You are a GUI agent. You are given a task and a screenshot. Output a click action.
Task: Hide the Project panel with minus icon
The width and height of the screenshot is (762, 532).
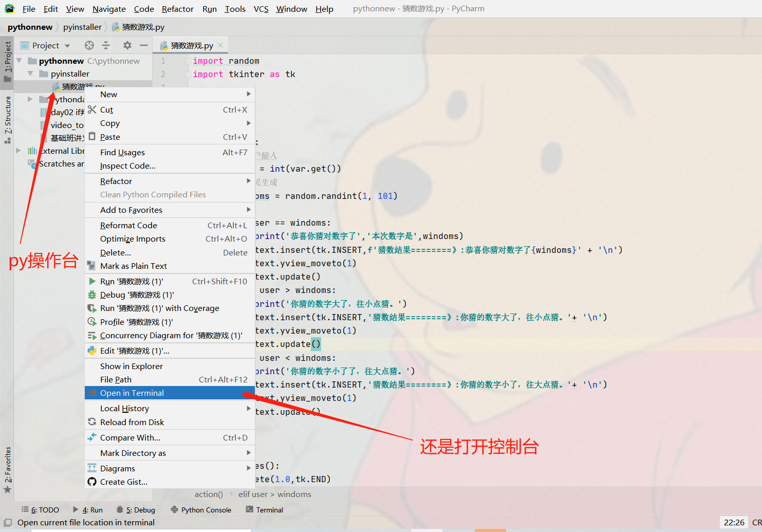coord(144,45)
